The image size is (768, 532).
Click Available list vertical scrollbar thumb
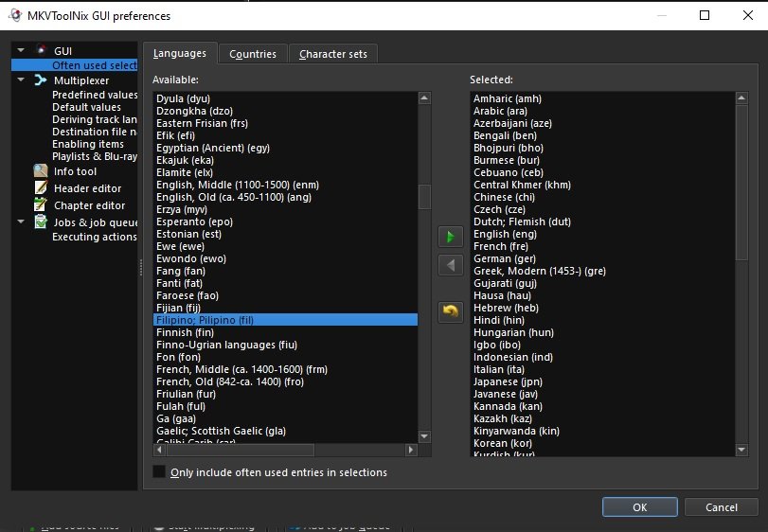click(424, 197)
